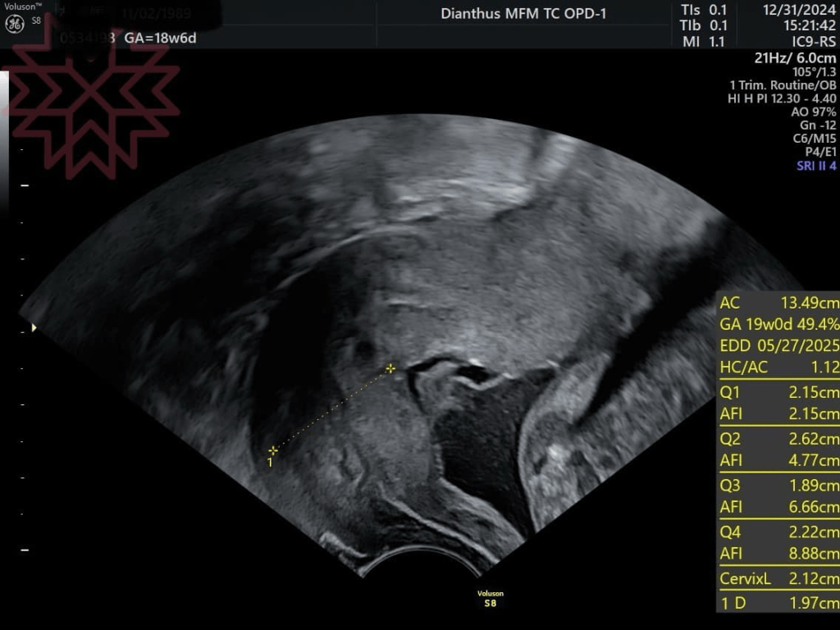Select the AC 13.49cm measurement row
The width and height of the screenshot is (840, 630).
click(x=778, y=304)
